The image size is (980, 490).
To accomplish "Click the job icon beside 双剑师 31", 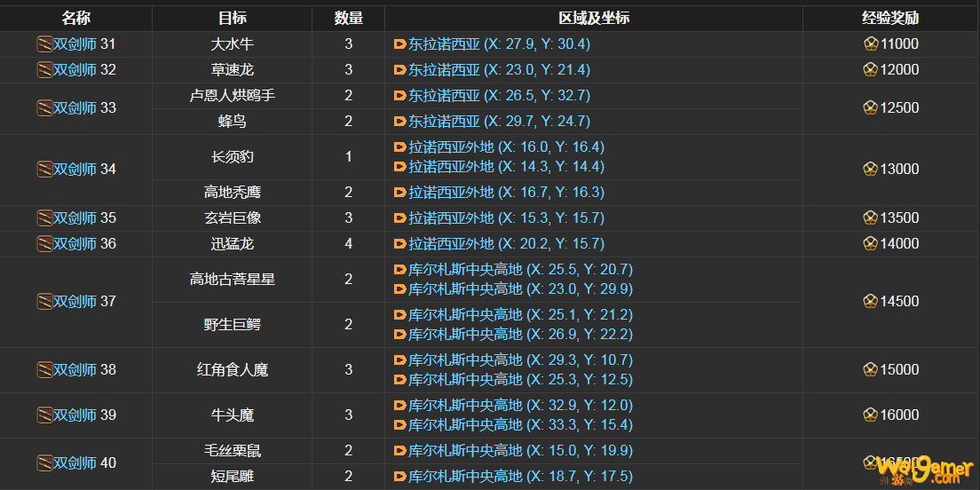I will [44, 44].
